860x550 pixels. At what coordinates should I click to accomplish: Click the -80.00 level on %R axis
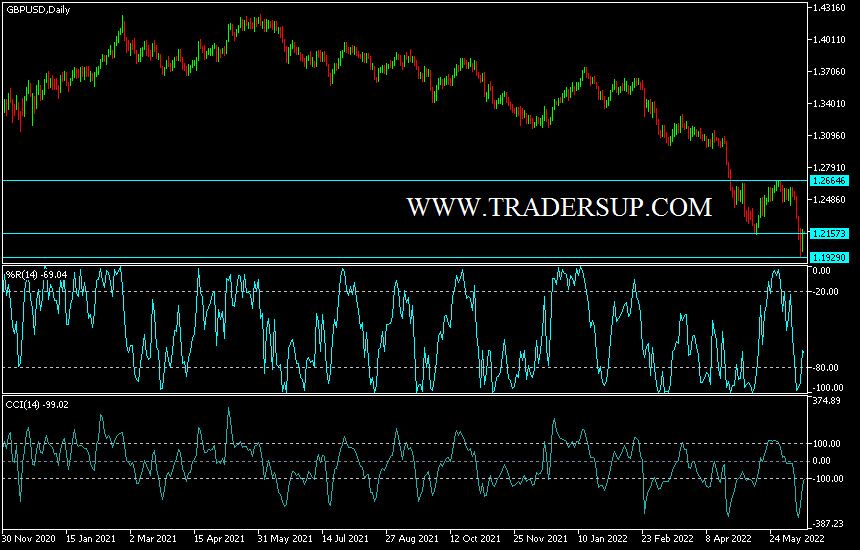click(x=826, y=368)
